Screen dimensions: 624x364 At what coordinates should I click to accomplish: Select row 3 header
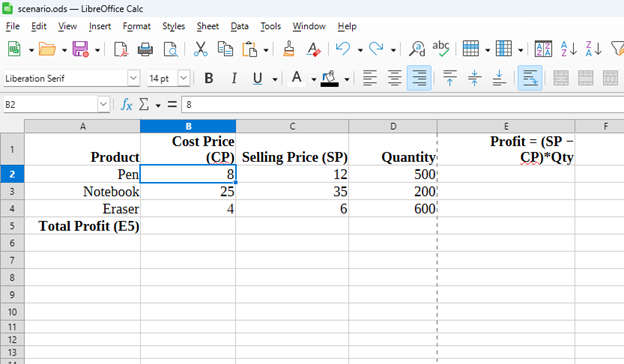pyautogui.click(x=12, y=191)
